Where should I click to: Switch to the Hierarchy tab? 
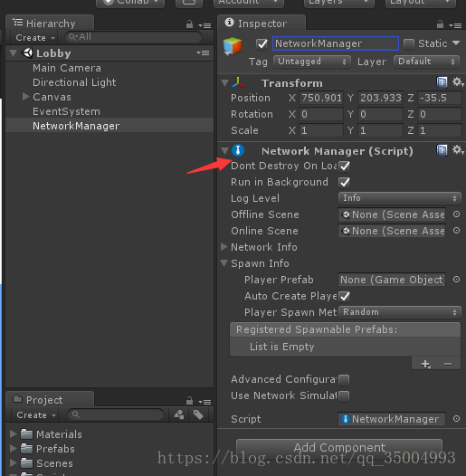click(x=50, y=23)
